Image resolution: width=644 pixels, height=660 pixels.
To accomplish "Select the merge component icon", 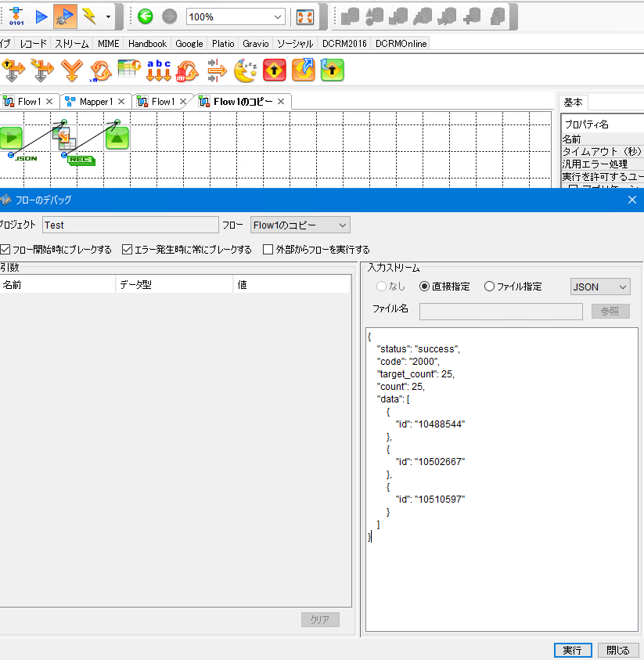I will pyautogui.click(x=72, y=70).
